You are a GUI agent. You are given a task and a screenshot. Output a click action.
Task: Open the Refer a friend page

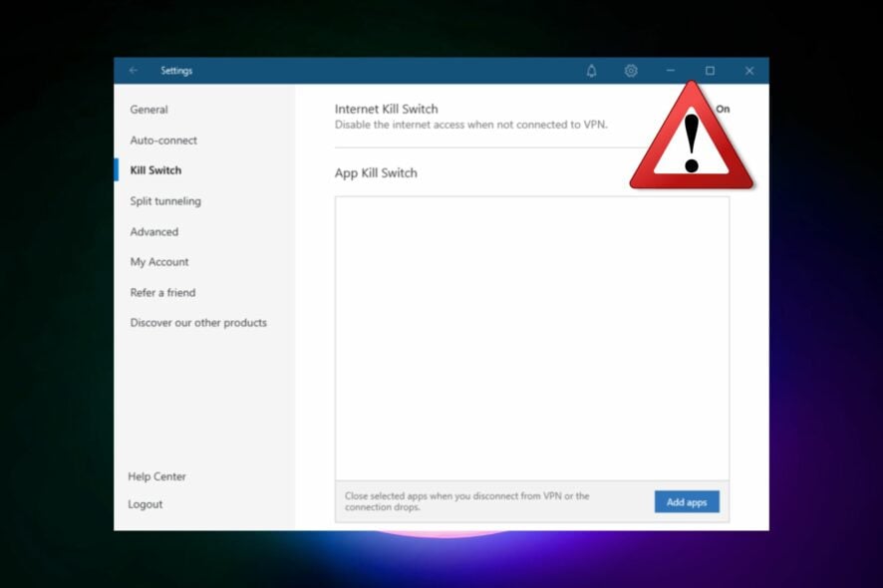tap(161, 292)
